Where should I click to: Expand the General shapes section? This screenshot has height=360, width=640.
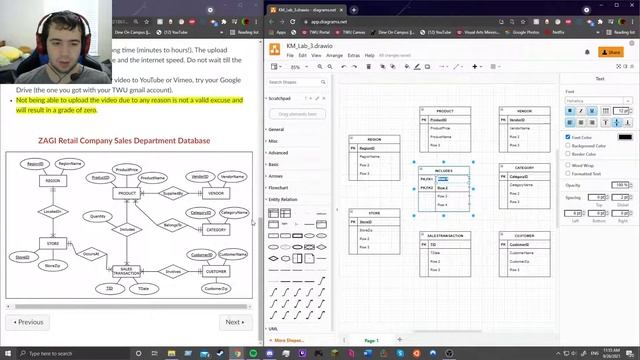click(276, 129)
